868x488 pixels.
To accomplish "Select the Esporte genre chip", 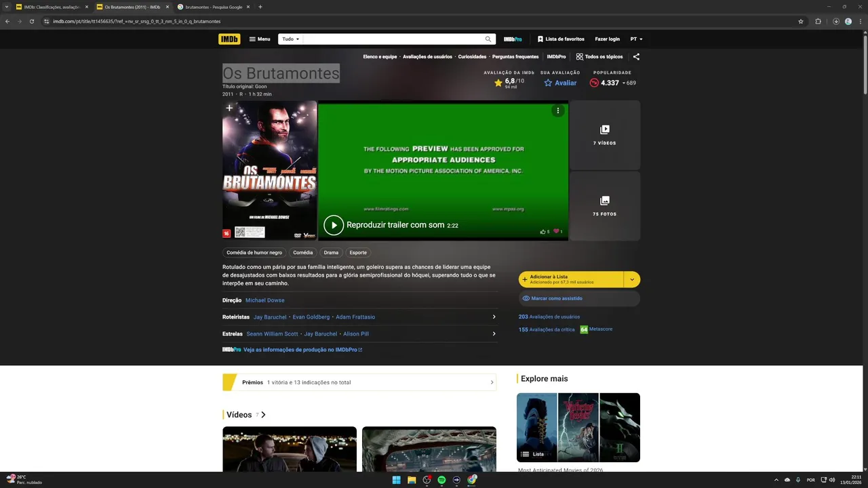I will pos(358,253).
